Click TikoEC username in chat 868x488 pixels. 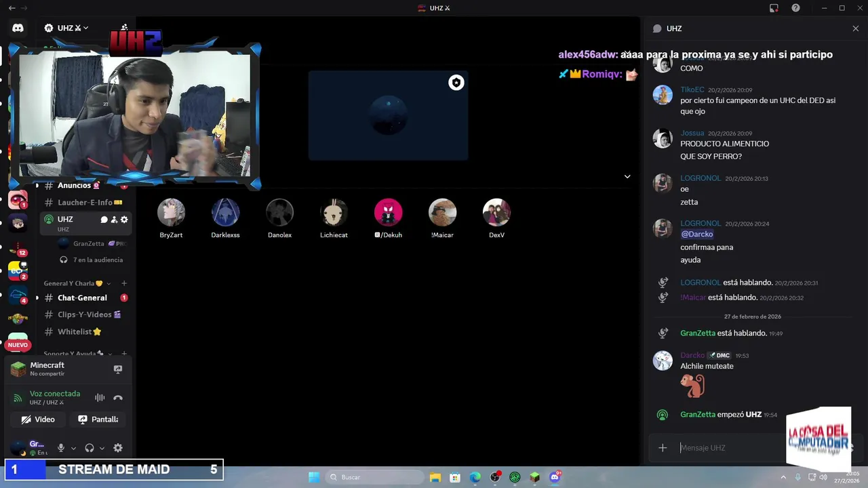coord(692,89)
